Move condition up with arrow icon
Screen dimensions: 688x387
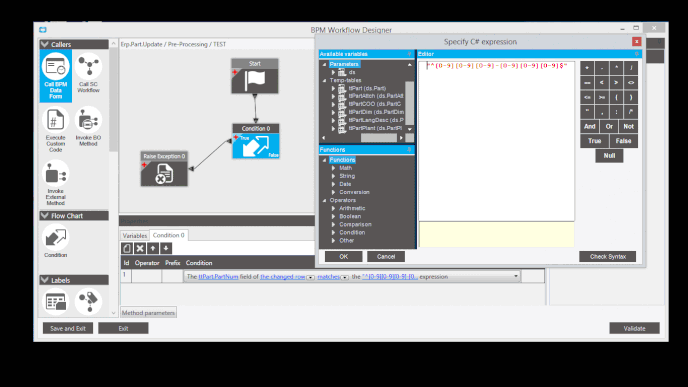point(153,248)
